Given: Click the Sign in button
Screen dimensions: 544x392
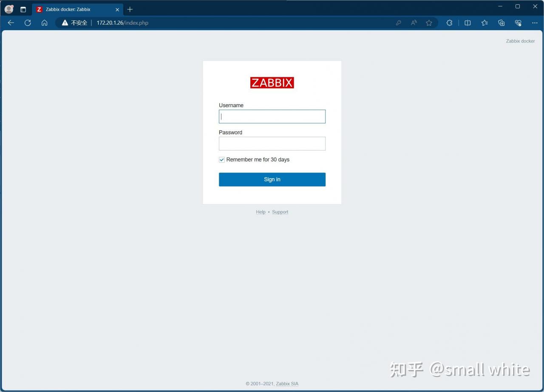Looking at the screenshot, I should 272,179.
